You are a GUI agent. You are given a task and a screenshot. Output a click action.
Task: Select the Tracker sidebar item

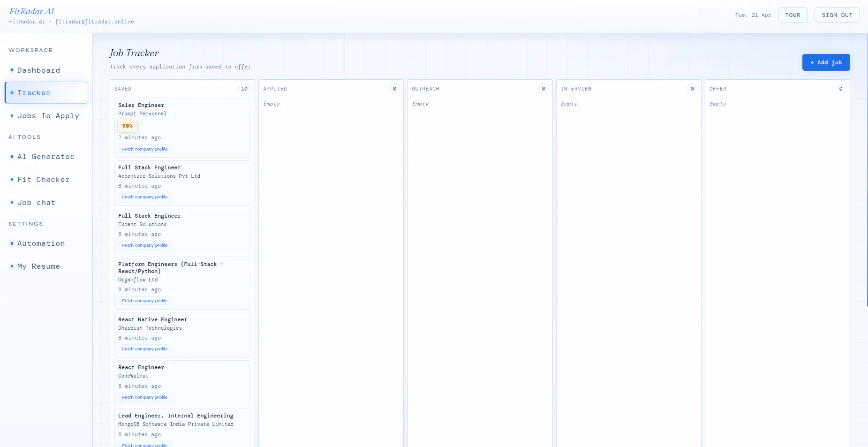[x=46, y=93]
